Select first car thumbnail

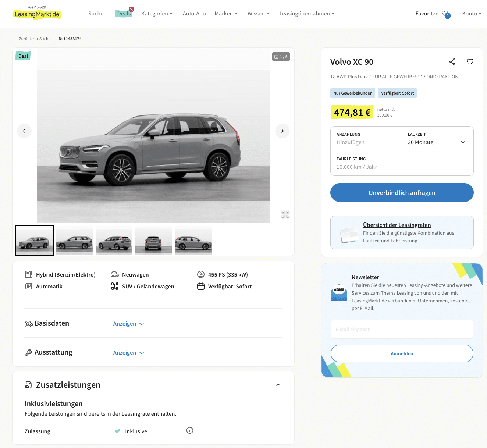click(x=35, y=241)
